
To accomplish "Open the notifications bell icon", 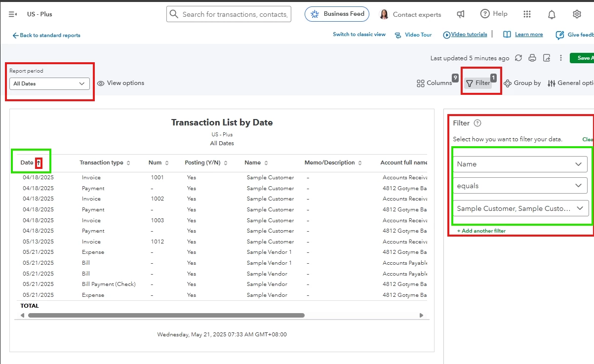I will click(x=552, y=14).
